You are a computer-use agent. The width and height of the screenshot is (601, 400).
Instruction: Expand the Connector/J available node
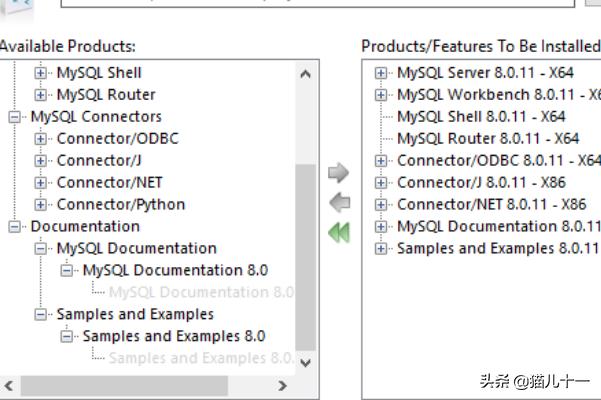(x=41, y=161)
